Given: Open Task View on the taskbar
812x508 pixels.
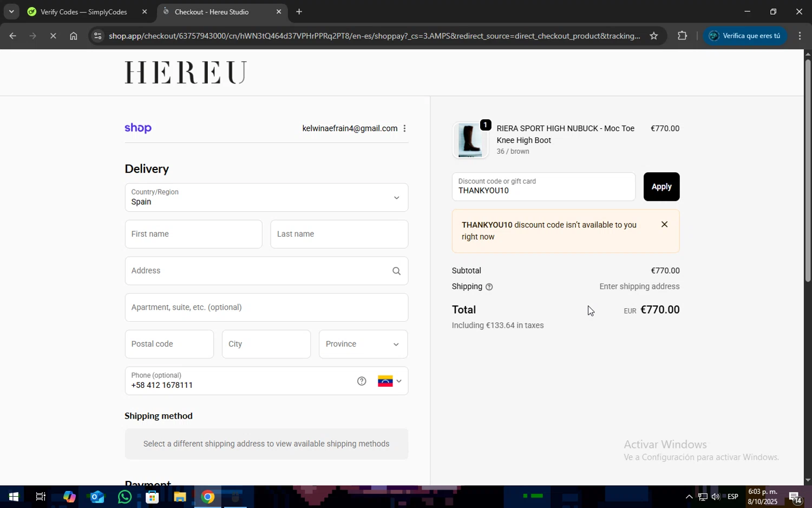Looking at the screenshot, I should pos(41,497).
